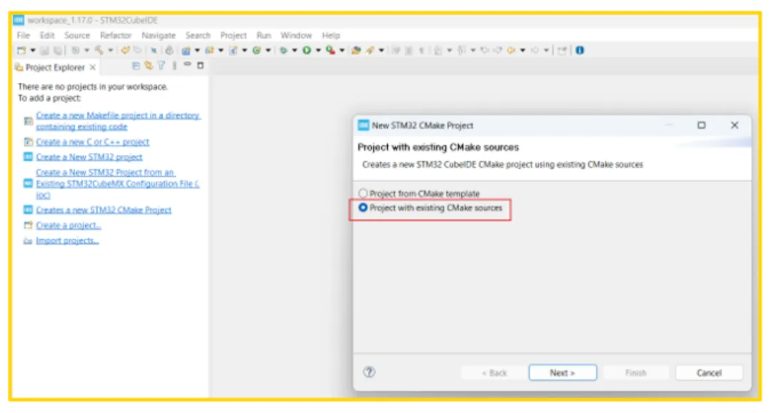Open dropdown next to Run play icon
Viewport: 770px width, 413px height.
[318, 50]
